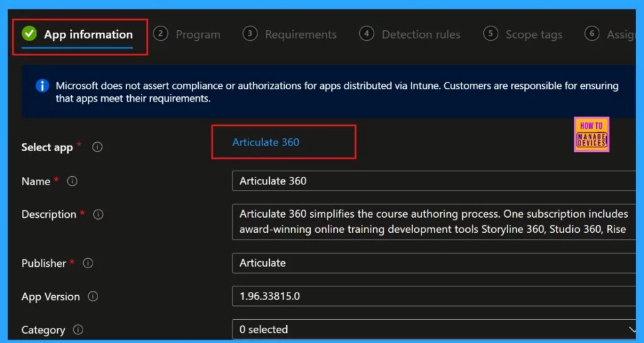Viewport: 644px width, 343px height.
Task: Click the Microsoft compliance notice text
Action: [x=337, y=92]
